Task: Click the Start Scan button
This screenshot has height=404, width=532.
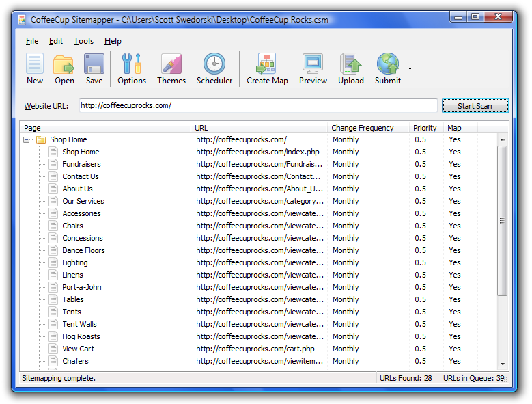Action: click(475, 106)
